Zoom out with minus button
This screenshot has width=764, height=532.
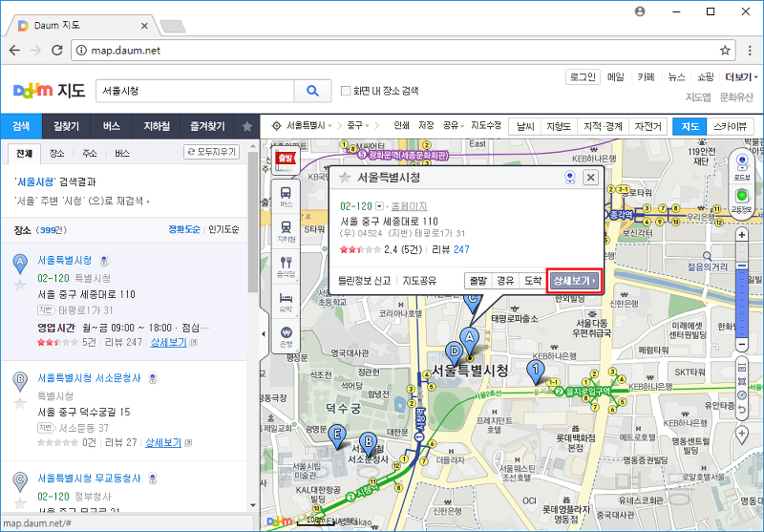click(742, 345)
